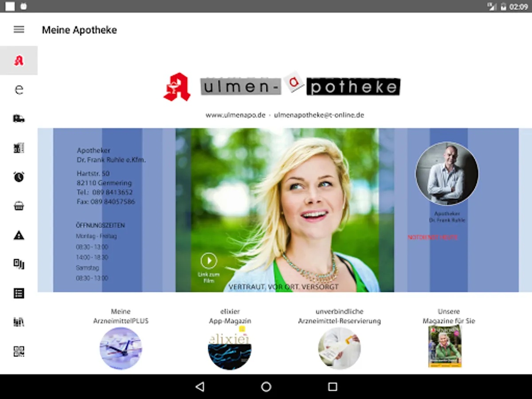532x399 pixels.
Task: Click Dr. Frank Ruhle's round portrait
Action: point(447,174)
